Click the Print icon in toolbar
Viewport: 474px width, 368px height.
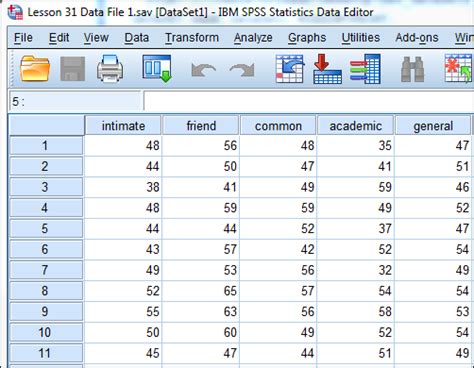click(x=110, y=69)
